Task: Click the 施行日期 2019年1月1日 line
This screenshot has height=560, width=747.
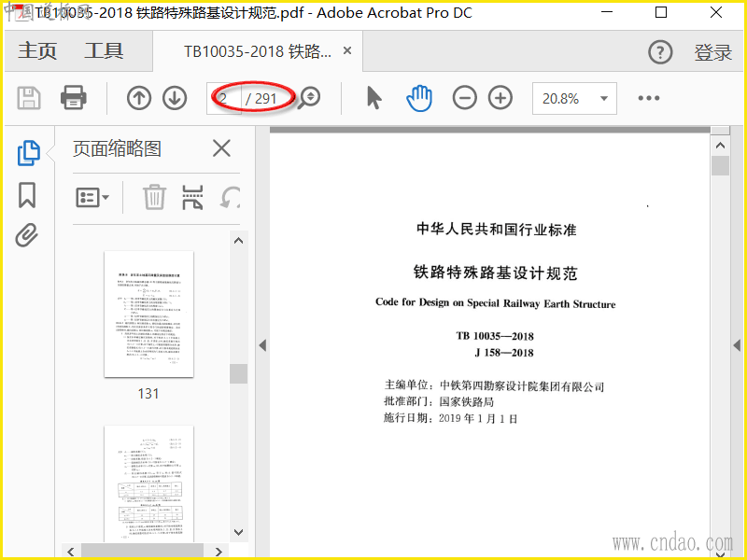Action: (451, 418)
